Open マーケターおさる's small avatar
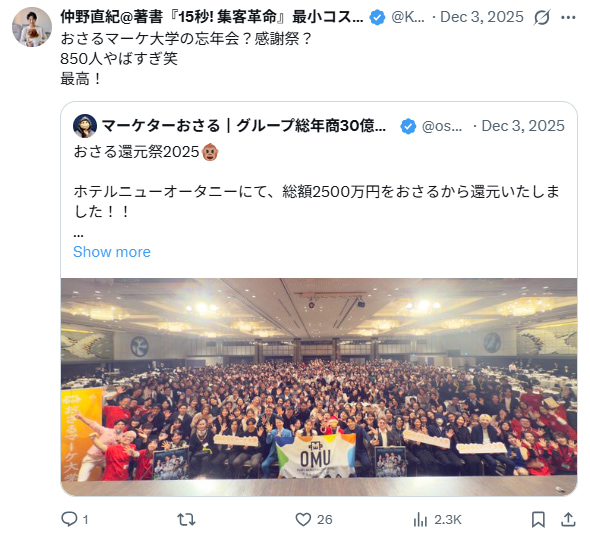 85,126
